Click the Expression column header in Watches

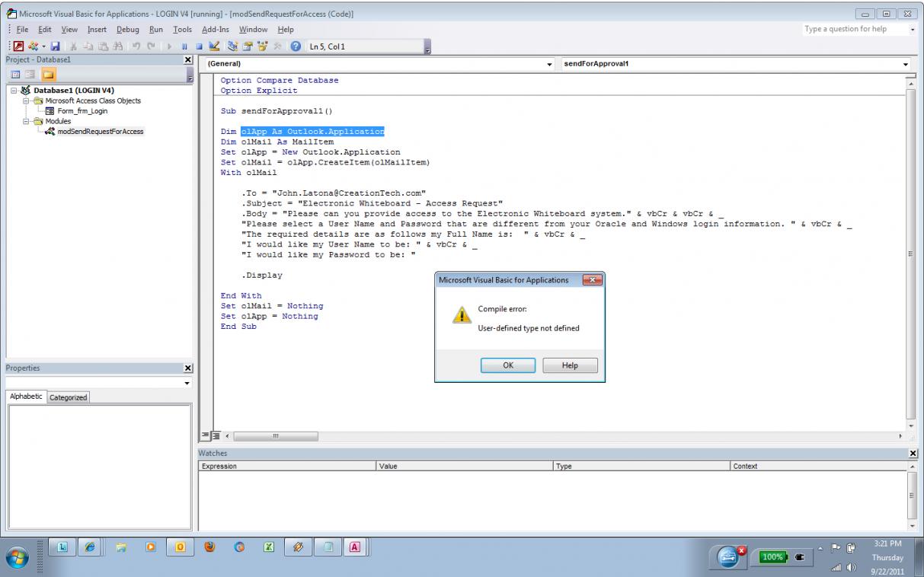[287, 466]
